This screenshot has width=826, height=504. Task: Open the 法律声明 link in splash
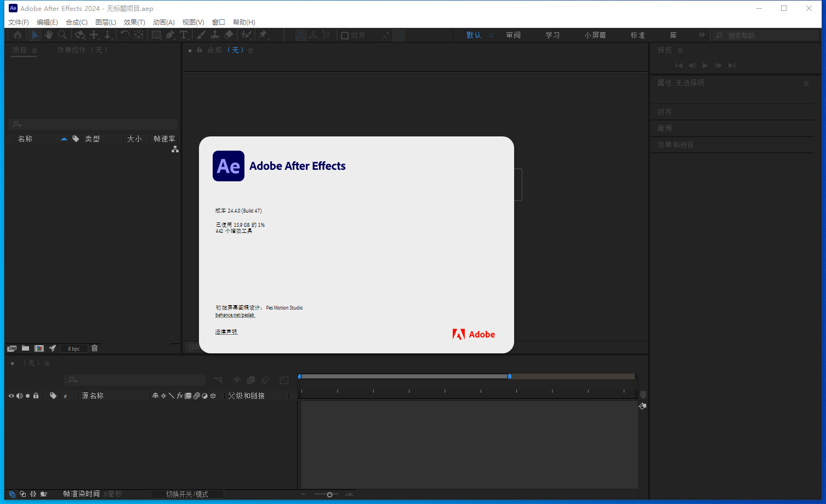point(226,332)
